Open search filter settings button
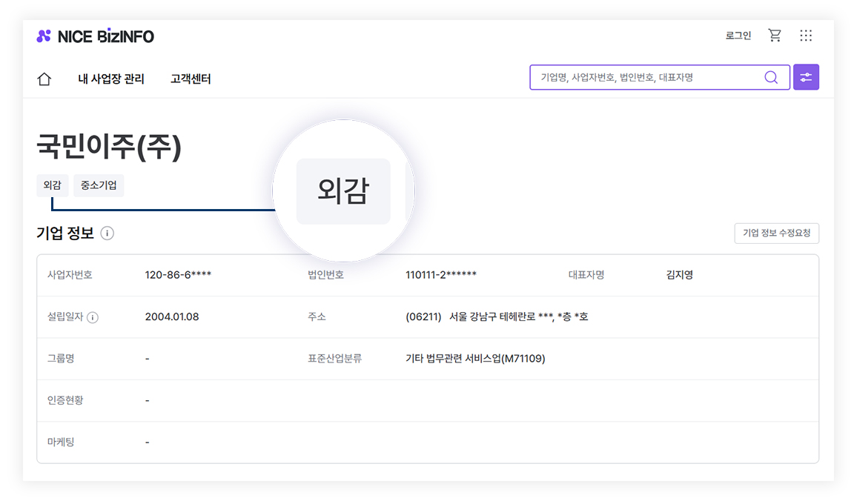854x504 pixels. pos(806,77)
